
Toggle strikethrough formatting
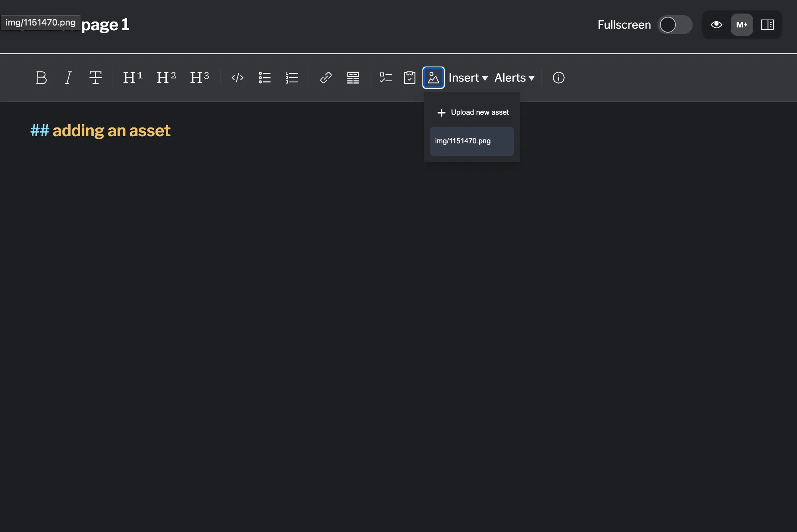[96, 78]
